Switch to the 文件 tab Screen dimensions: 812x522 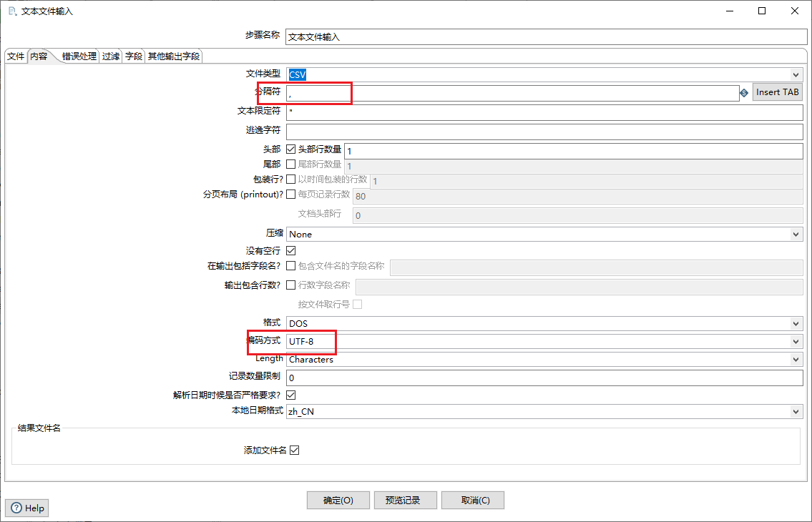click(x=16, y=56)
